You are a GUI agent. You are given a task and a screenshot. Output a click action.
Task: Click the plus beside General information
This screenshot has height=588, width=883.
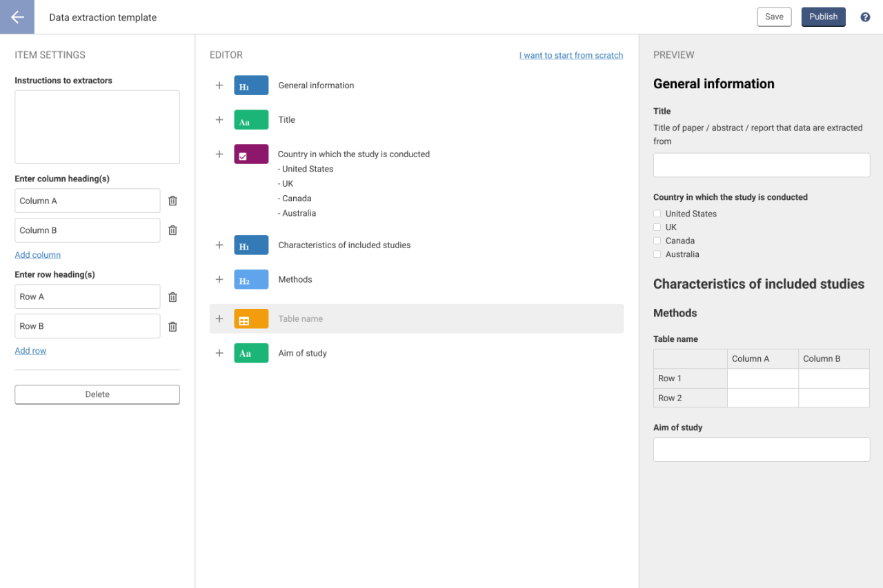(x=219, y=85)
